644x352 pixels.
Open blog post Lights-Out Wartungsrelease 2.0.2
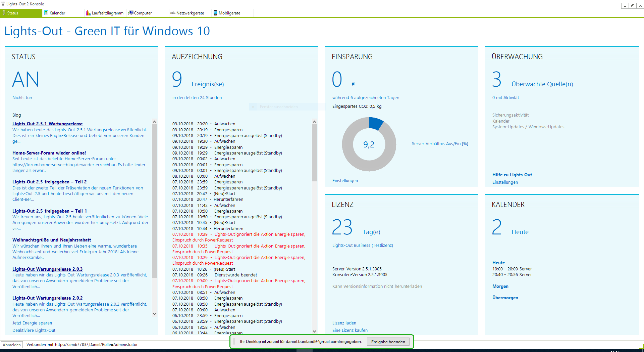(x=47, y=298)
